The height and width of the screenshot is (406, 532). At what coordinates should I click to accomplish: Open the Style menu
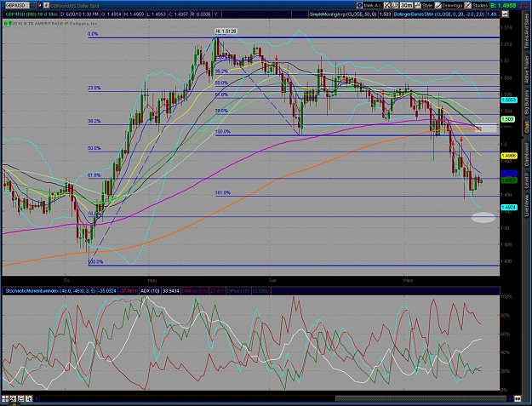[x=424, y=5]
